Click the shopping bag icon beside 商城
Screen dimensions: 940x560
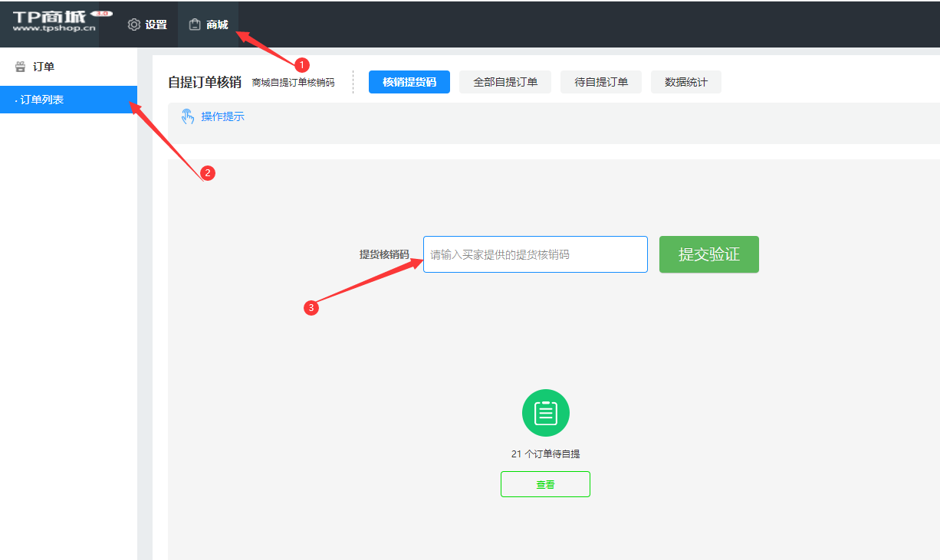point(195,25)
